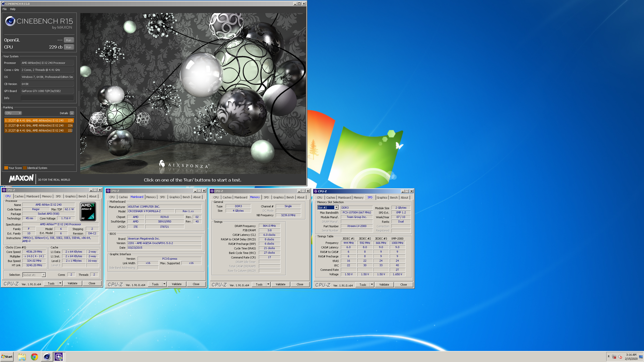Click CPU-Z logo in Mainboard window footer
Image resolution: width=644 pixels, height=362 pixels.
115,285
